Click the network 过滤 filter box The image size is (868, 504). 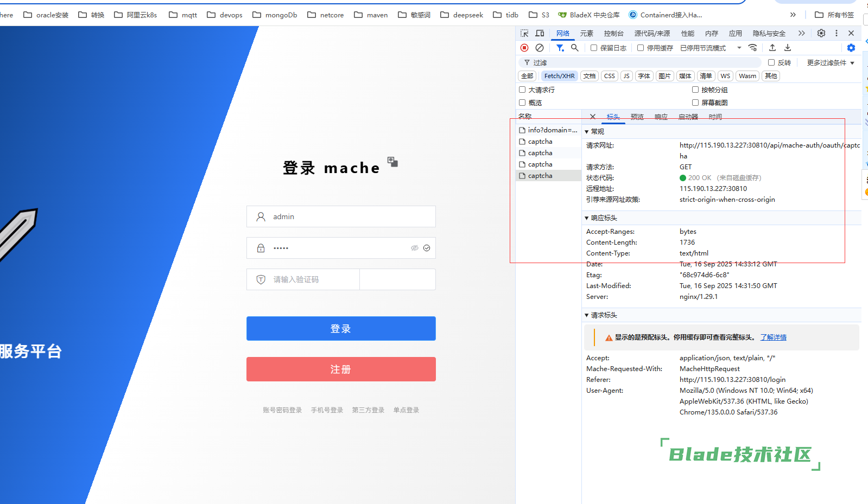coord(639,62)
